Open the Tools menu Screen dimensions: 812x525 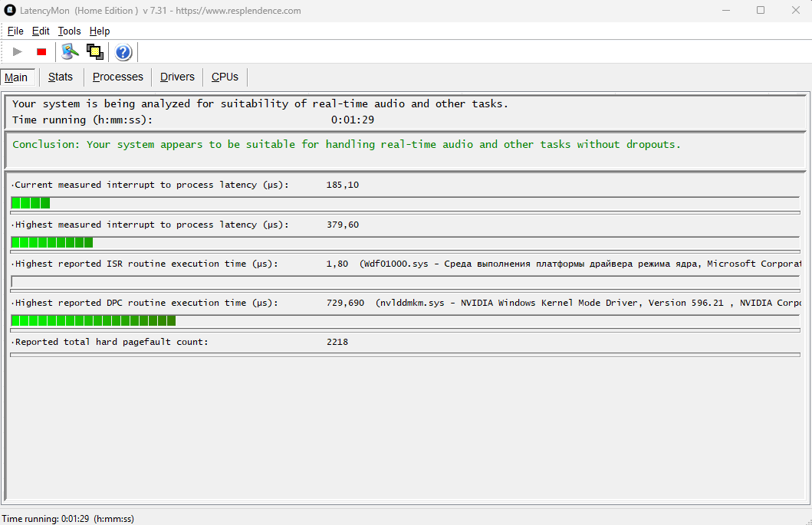[70, 31]
